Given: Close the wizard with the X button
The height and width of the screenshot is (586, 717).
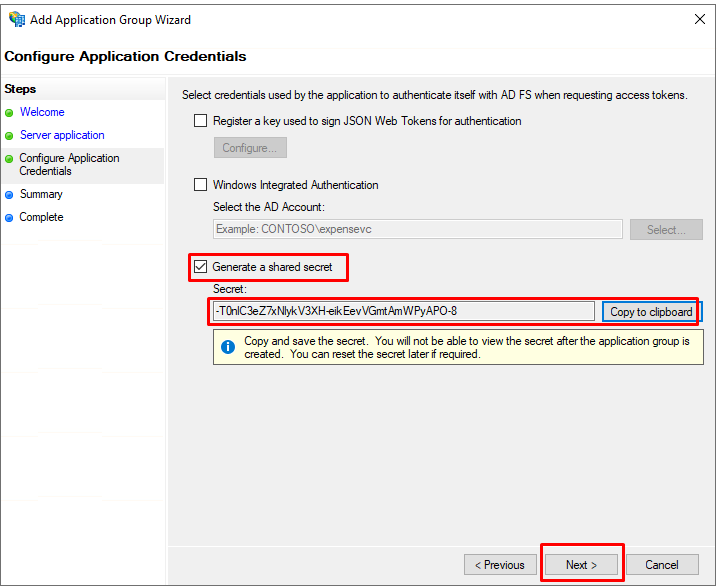Looking at the screenshot, I should coord(700,19).
